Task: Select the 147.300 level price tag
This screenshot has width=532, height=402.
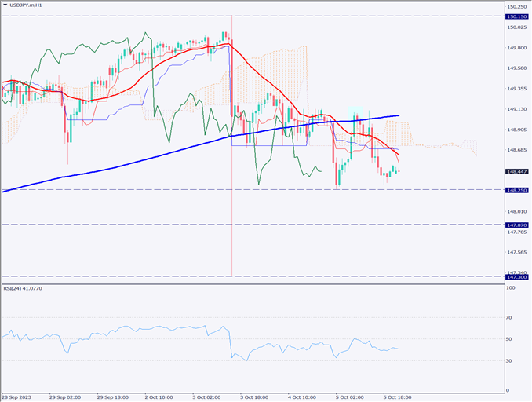Action: (516, 276)
